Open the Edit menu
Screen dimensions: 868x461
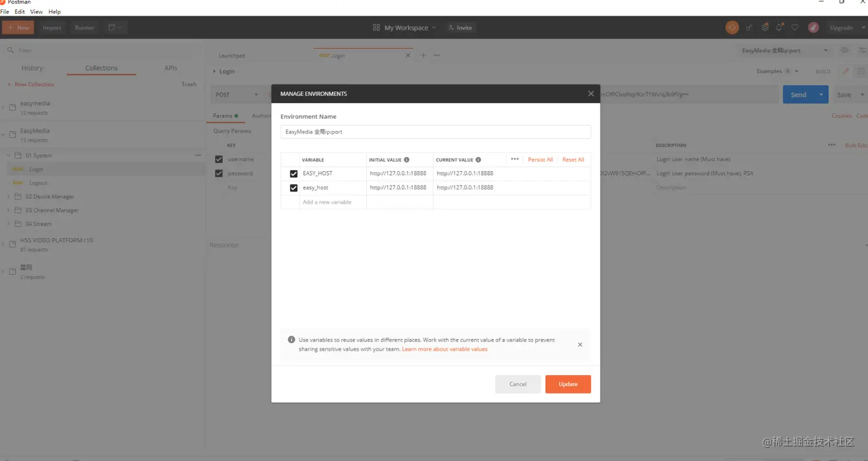[20, 11]
